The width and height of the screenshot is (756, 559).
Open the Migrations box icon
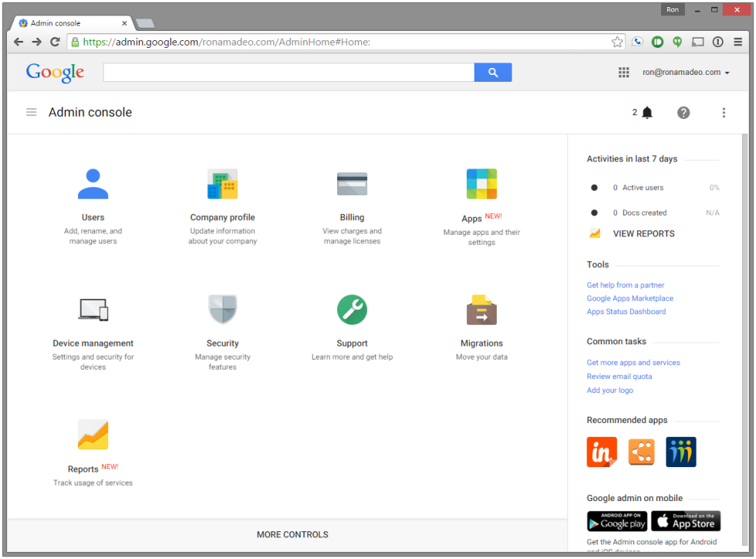point(481,310)
